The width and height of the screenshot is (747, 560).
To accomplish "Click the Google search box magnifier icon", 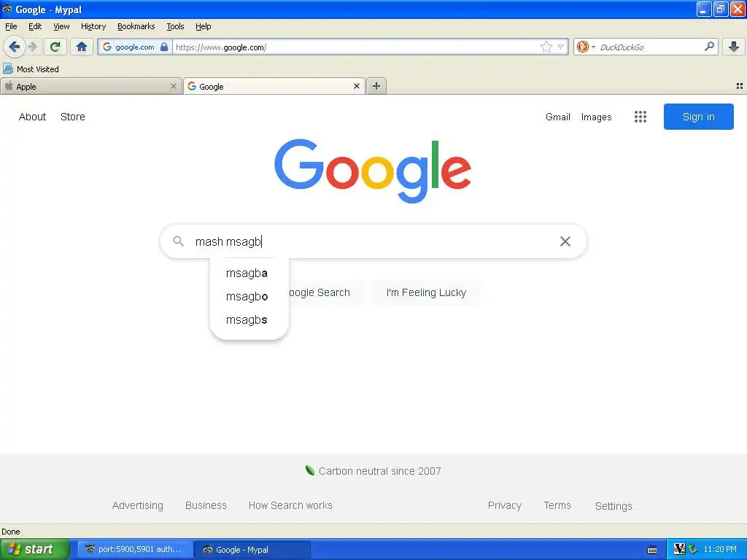I will point(178,241).
